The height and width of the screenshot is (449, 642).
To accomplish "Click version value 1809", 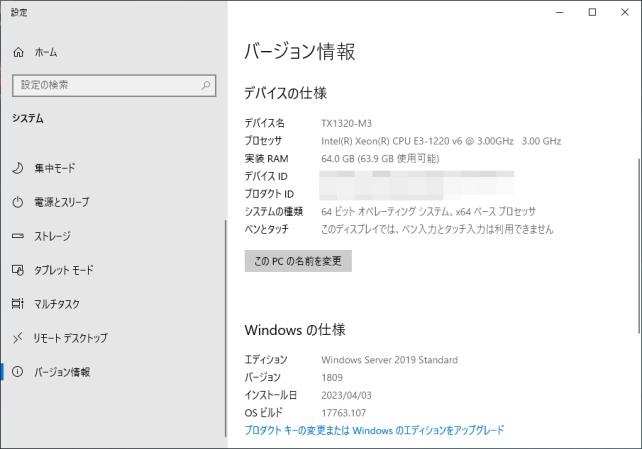I will click(x=332, y=377).
